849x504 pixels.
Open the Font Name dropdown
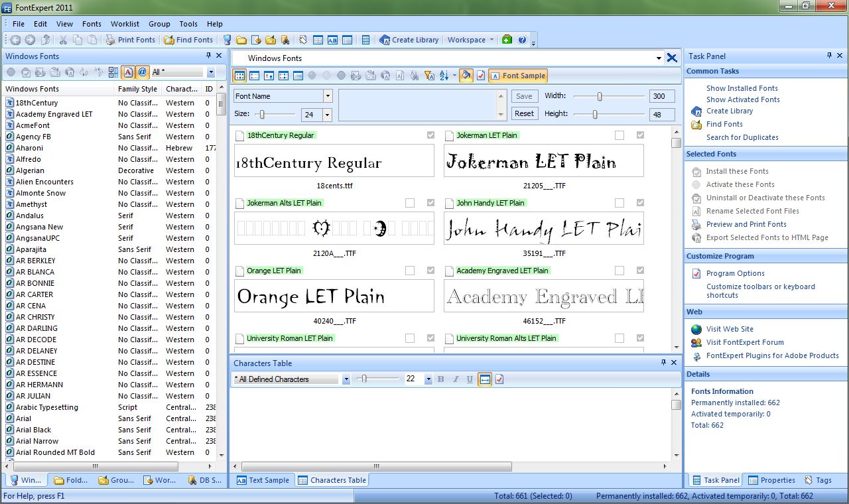click(x=327, y=96)
